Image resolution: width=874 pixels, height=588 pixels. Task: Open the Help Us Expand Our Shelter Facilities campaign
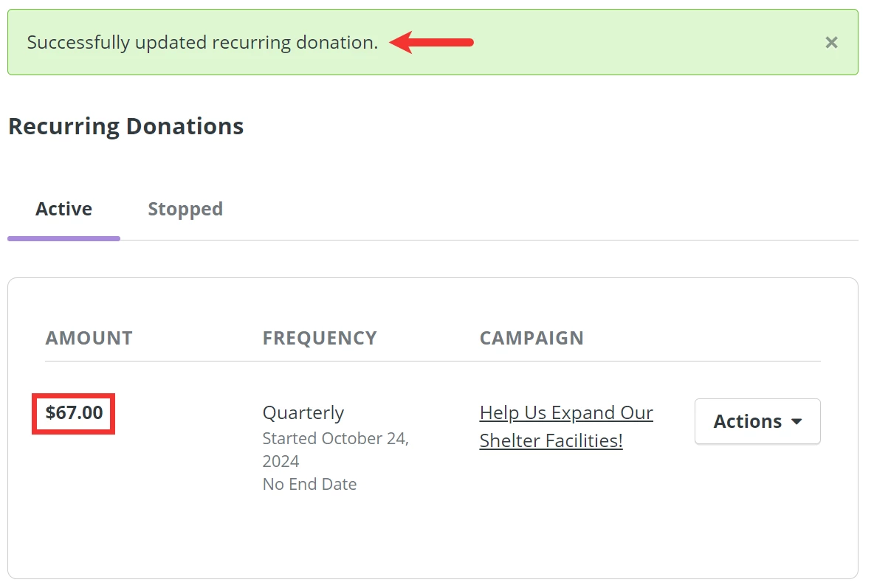[565, 426]
